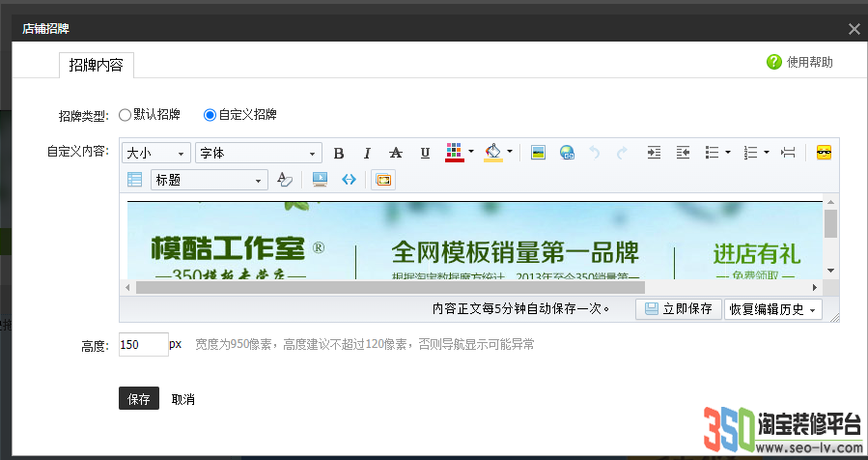Image resolution: width=868 pixels, height=460 pixels.
Task: Open the 字体 font family dropdown
Action: [x=259, y=153]
